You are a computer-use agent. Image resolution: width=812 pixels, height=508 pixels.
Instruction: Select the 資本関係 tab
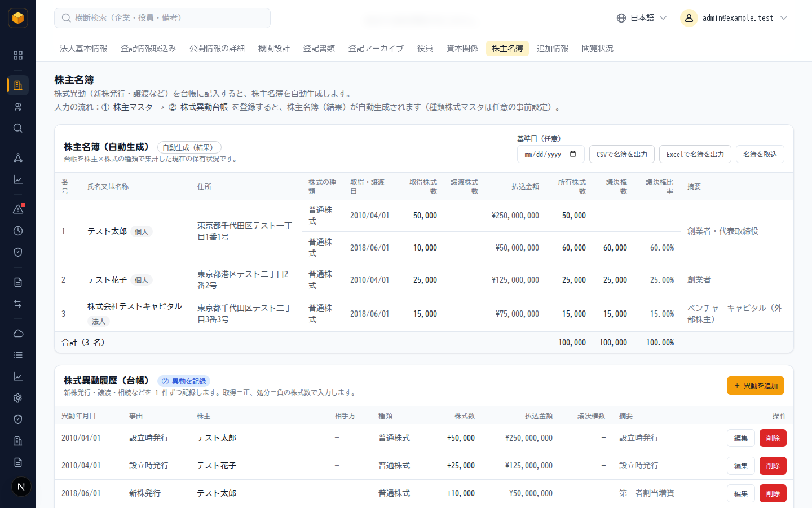(x=462, y=49)
